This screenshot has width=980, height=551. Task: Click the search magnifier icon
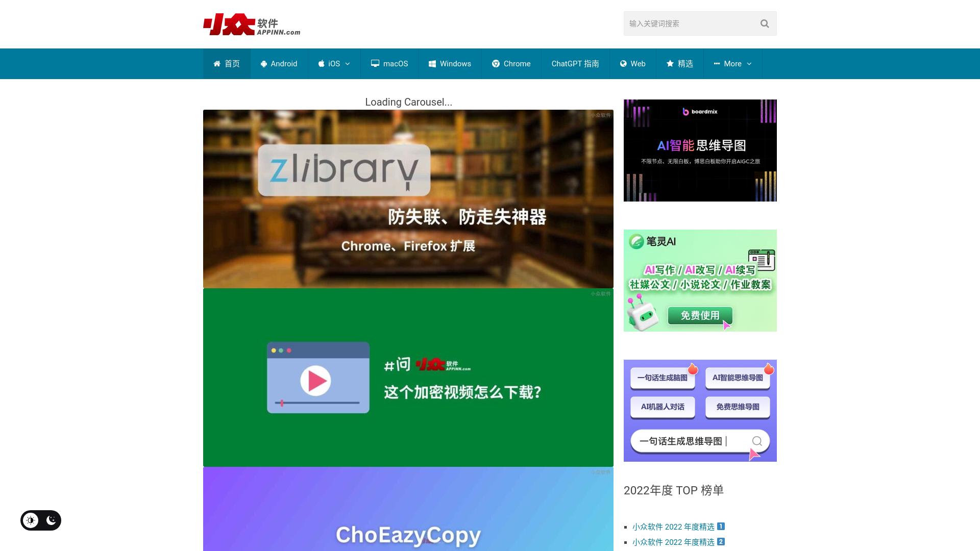click(x=764, y=23)
